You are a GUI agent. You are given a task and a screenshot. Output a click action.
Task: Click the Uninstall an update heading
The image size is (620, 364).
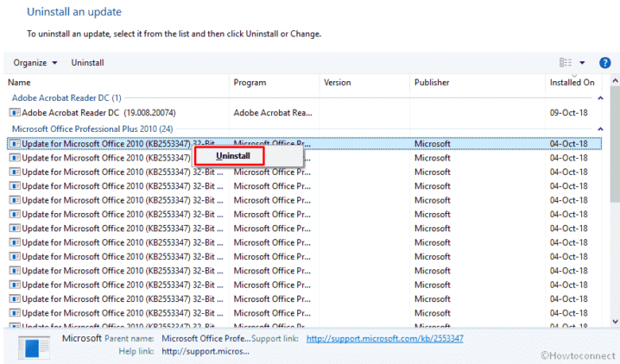[x=74, y=12]
